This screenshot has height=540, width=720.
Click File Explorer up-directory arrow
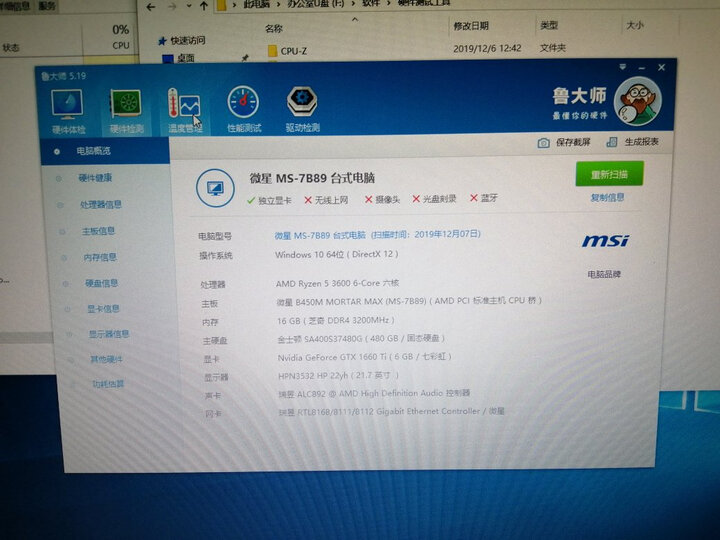pos(204,6)
